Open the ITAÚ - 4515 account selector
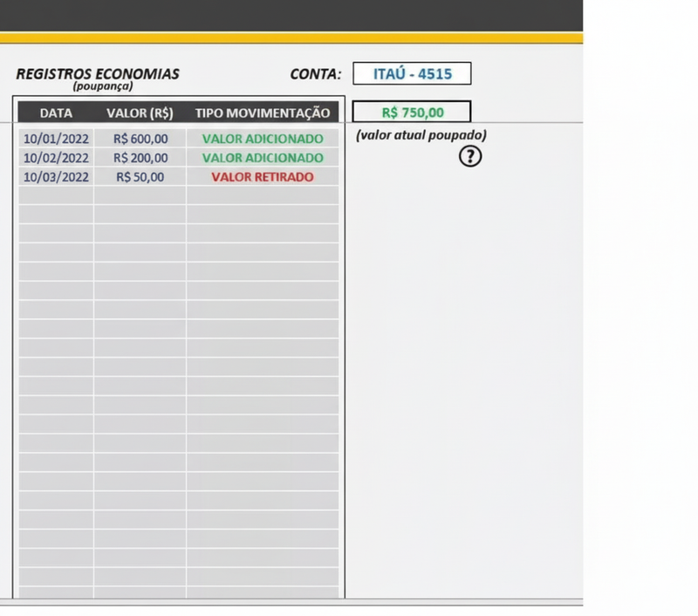Image resolution: width=698 pixels, height=616 pixels. coord(412,74)
